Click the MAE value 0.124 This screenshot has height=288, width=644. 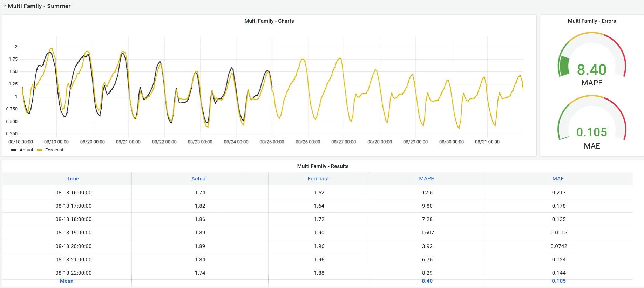[x=559, y=260]
